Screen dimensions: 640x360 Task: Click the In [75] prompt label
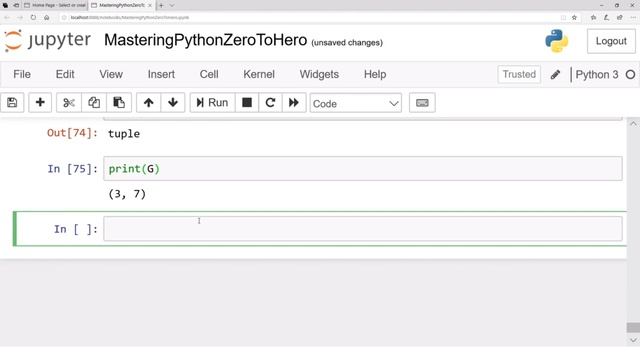(x=73, y=169)
